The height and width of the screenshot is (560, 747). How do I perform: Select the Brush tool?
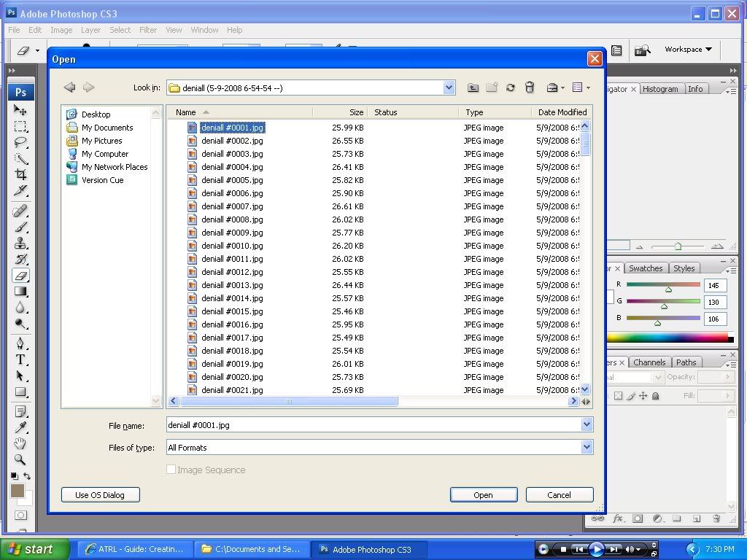(x=20, y=227)
